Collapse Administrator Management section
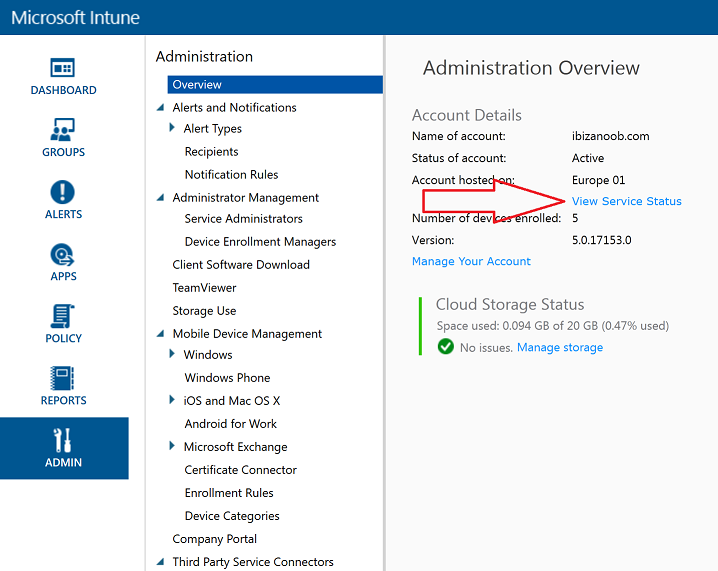 pyautogui.click(x=160, y=198)
